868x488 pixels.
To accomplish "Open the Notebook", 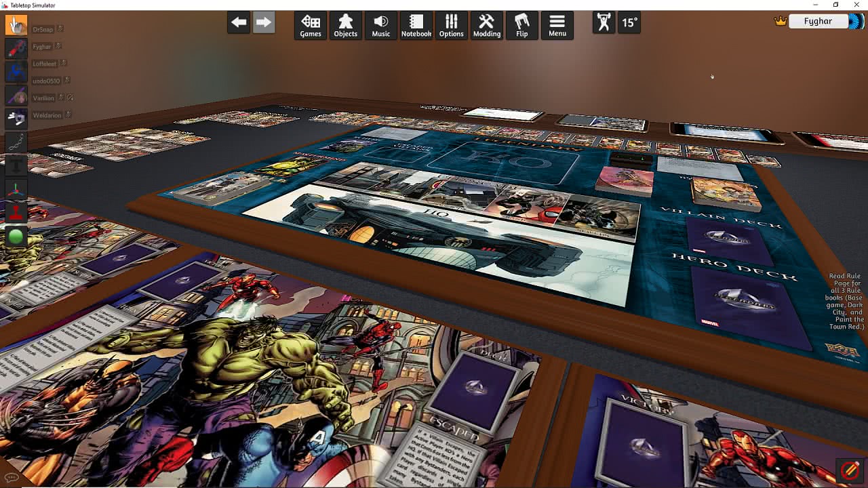I will click(x=416, y=25).
